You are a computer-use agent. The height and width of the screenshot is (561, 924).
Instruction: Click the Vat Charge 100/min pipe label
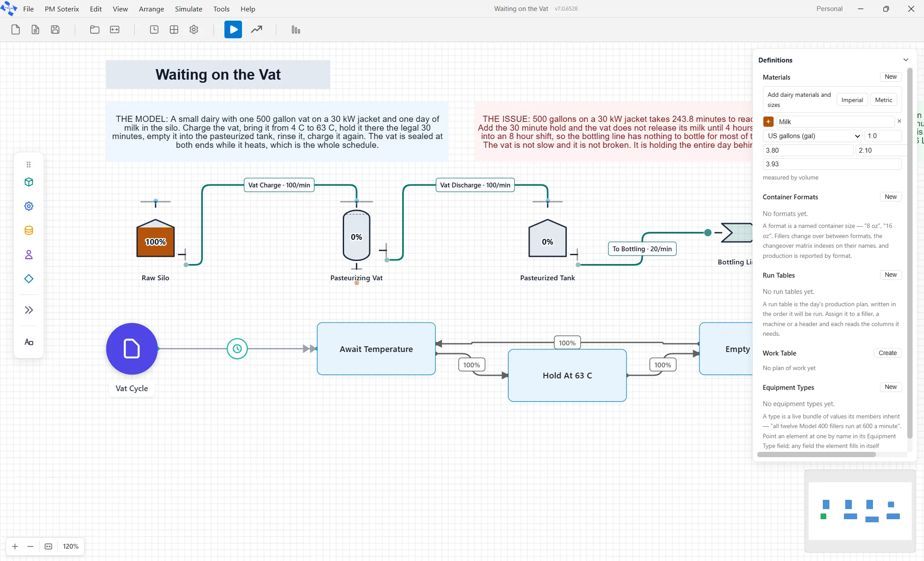coord(279,185)
